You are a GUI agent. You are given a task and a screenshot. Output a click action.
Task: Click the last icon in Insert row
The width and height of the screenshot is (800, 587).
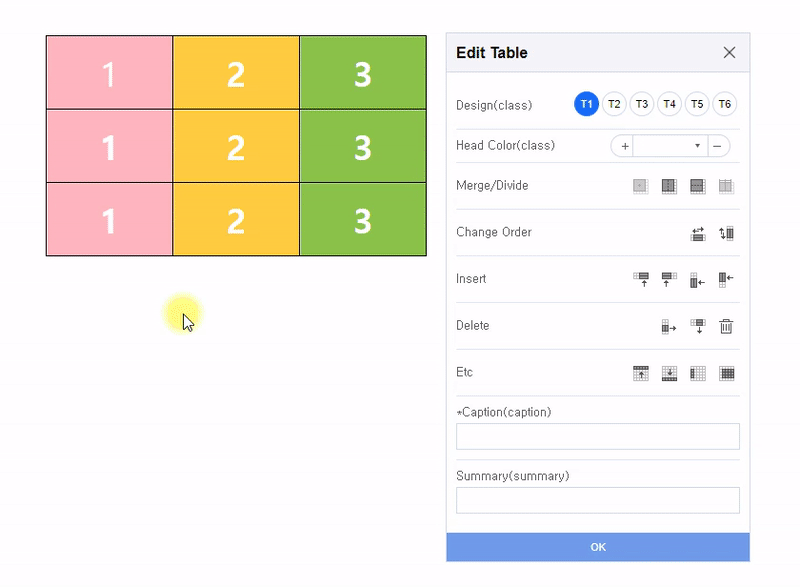click(726, 280)
